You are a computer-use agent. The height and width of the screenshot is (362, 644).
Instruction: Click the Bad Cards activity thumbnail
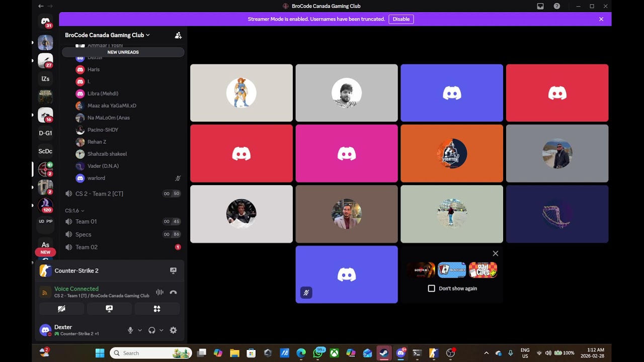click(483, 270)
